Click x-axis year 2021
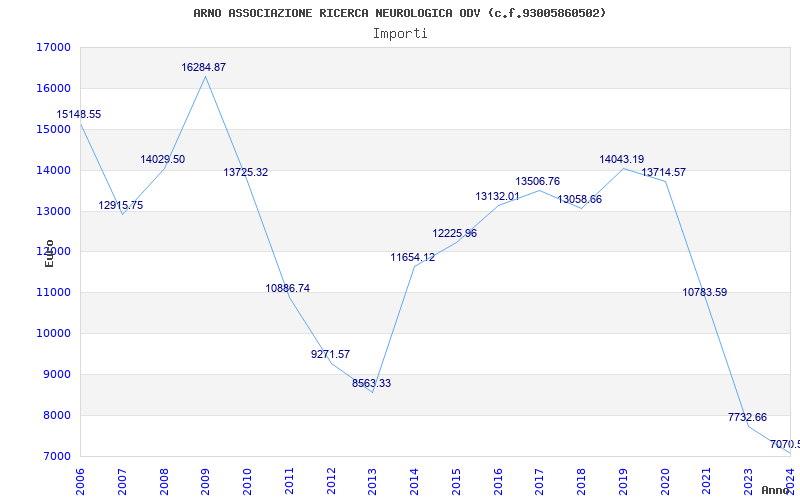800x500 pixels. (707, 481)
